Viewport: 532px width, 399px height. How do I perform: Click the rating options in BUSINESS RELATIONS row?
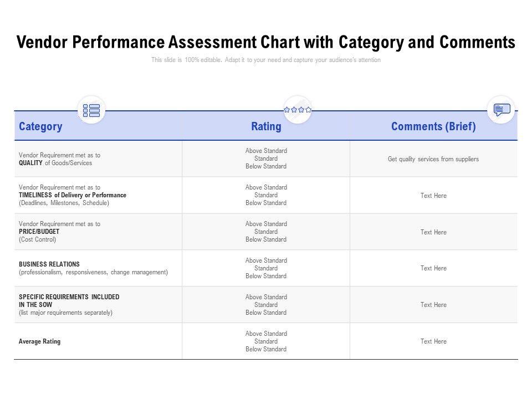(266, 268)
